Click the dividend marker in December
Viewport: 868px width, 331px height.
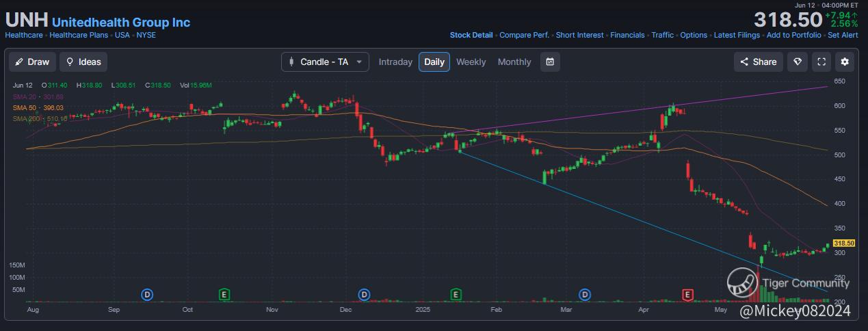(365, 294)
